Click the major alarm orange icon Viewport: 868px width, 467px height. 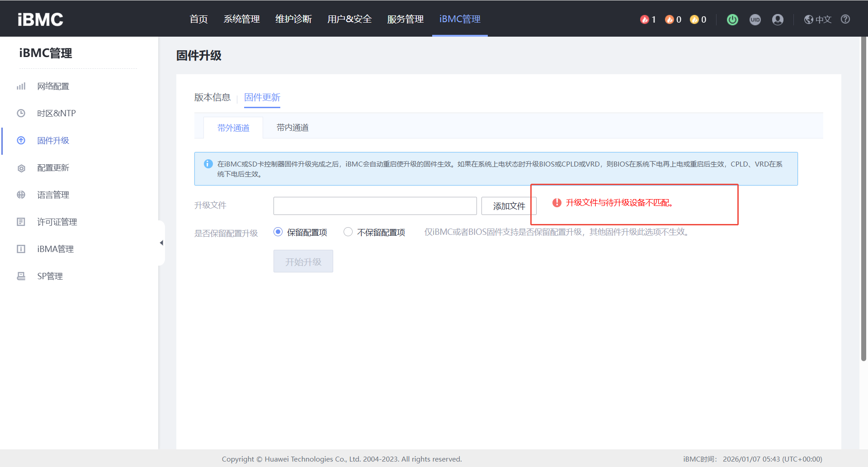[x=670, y=19]
